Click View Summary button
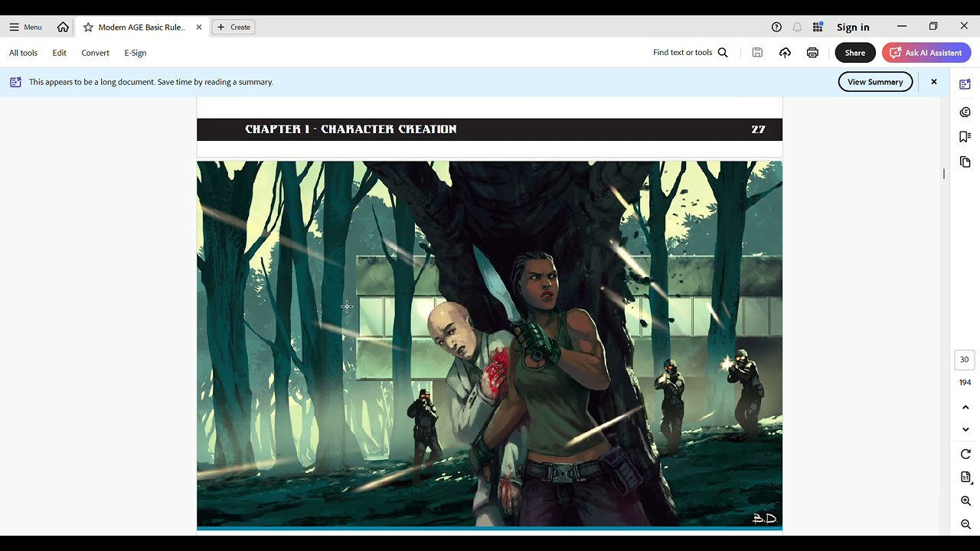The width and height of the screenshot is (980, 551). coord(875,82)
